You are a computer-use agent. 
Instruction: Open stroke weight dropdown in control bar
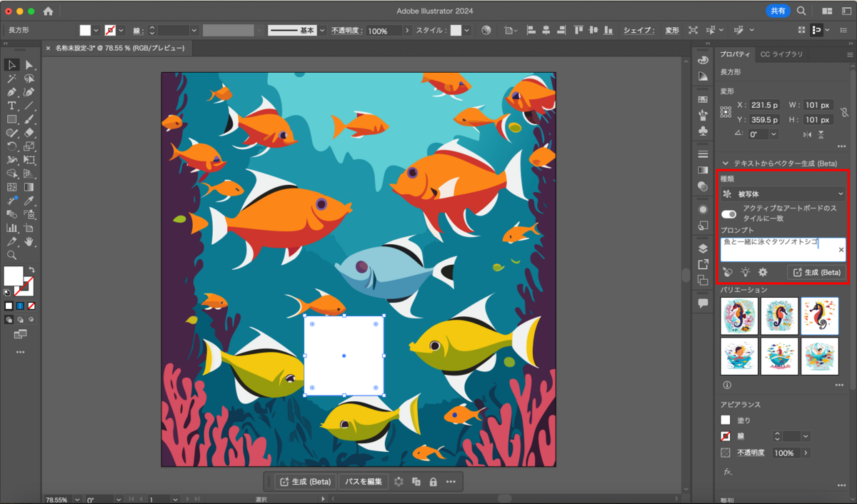point(194,31)
